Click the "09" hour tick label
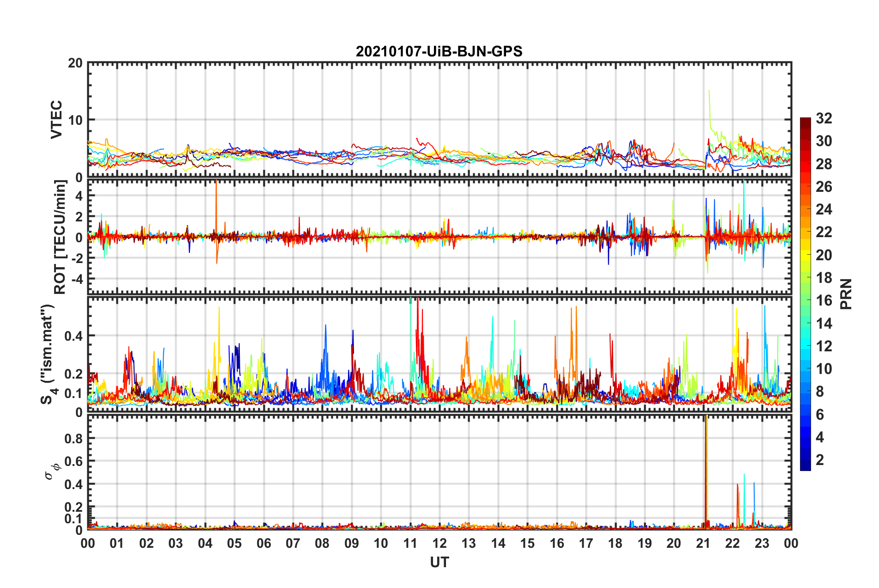Screen dimensions: 879x588 [352, 543]
